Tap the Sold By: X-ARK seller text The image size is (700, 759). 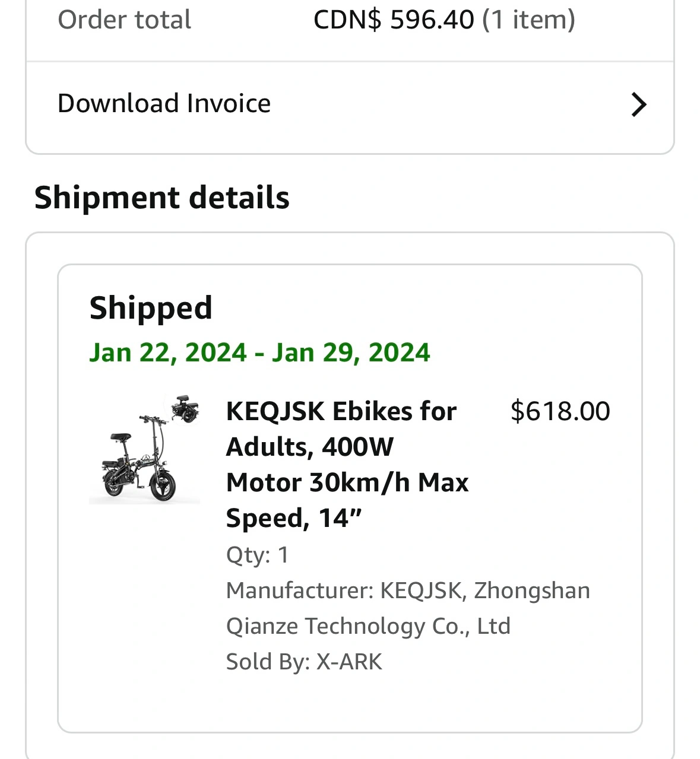[304, 662]
